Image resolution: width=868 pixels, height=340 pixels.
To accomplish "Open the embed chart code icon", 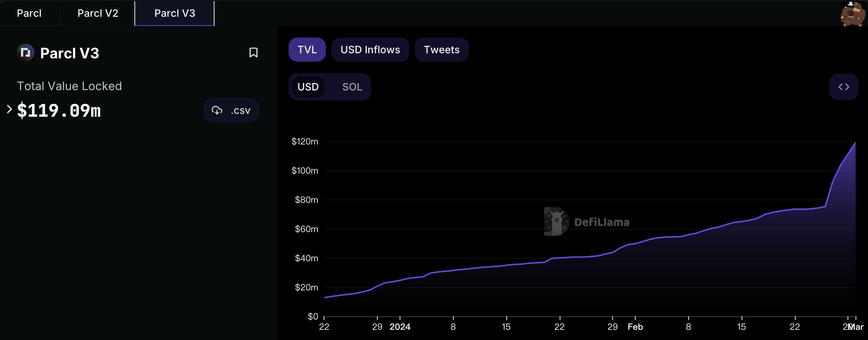I will [x=844, y=87].
